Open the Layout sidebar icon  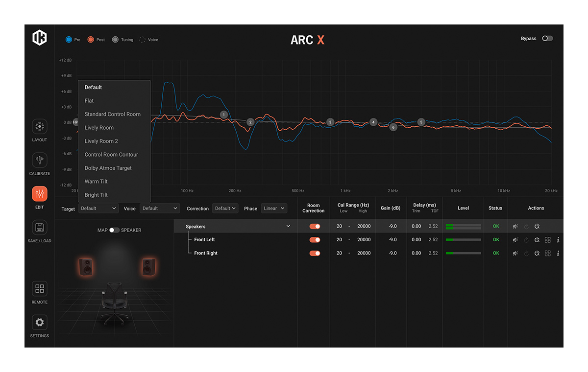[x=40, y=127]
